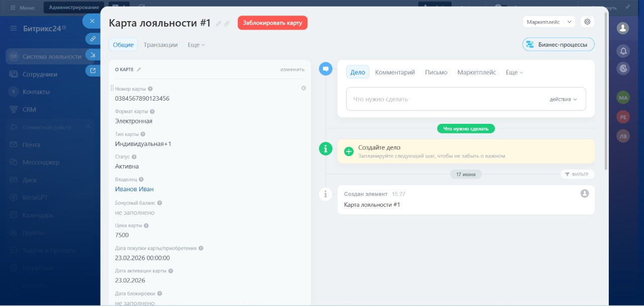
Task: Click the ФИЛЬТР button in the timeline
Action: point(578,174)
